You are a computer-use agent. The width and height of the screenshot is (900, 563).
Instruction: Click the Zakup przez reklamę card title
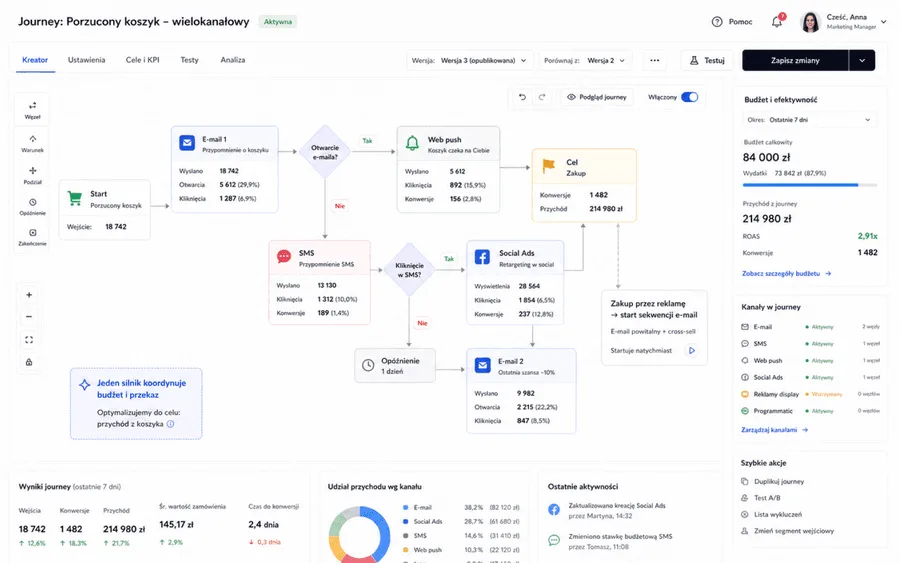click(654, 309)
